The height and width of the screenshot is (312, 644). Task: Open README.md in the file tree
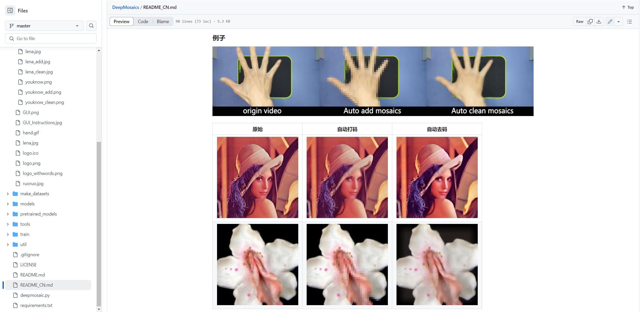[32, 275]
